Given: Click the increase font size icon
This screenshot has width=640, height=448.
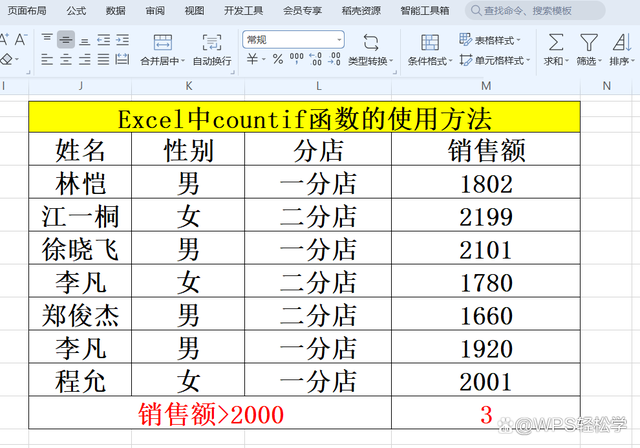Looking at the screenshot, I should [4, 40].
